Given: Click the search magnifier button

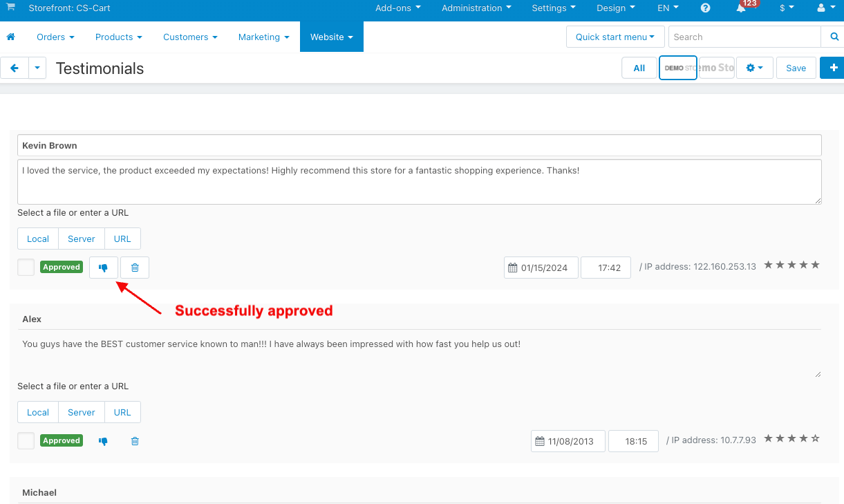Looking at the screenshot, I should [832, 37].
